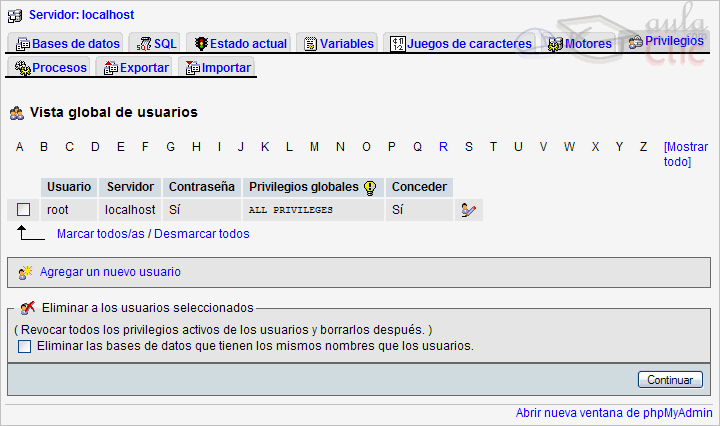
Task: Click letter S in the alphabet filter
Action: [x=468, y=147]
